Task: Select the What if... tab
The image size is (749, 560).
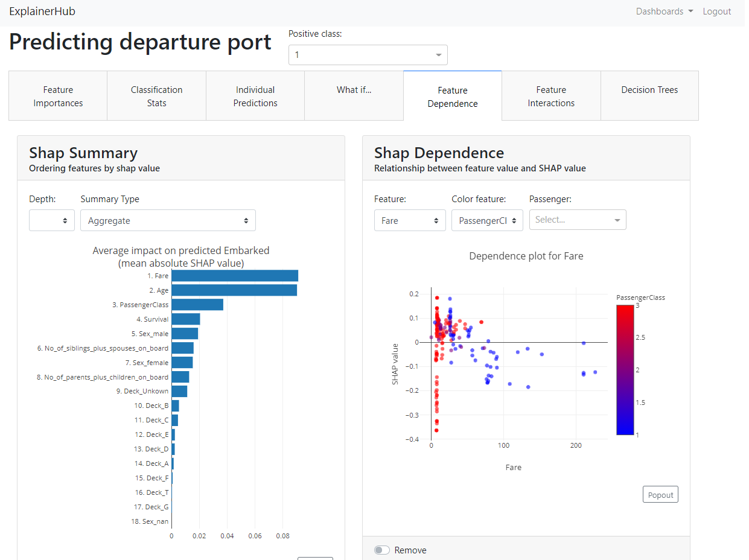Action: click(354, 91)
